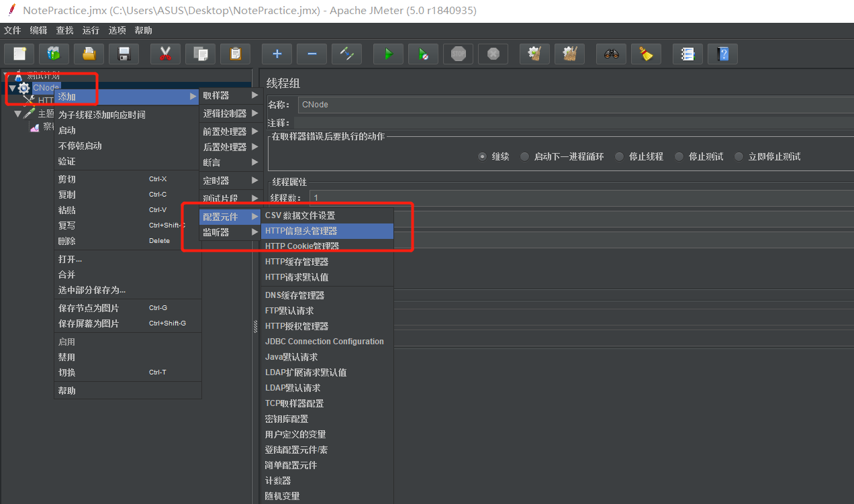Viewport: 854px width, 504px height.
Task: Choose 计数器 menu item
Action: (x=327, y=481)
